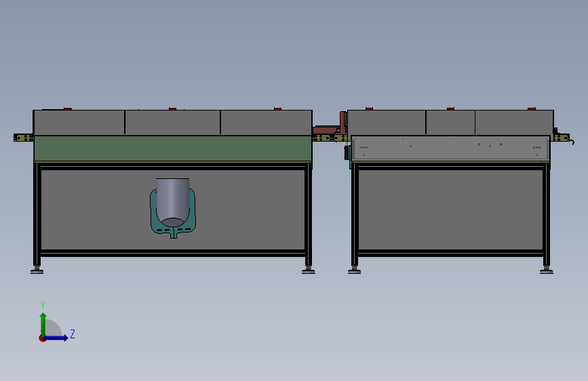Select the narrow middle top cover of right machine
The width and height of the screenshot is (588, 381).
pyautogui.click(x=450, y=123)
